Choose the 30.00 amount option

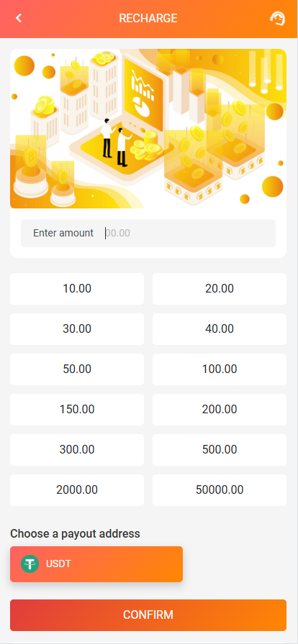pos(77,329)
